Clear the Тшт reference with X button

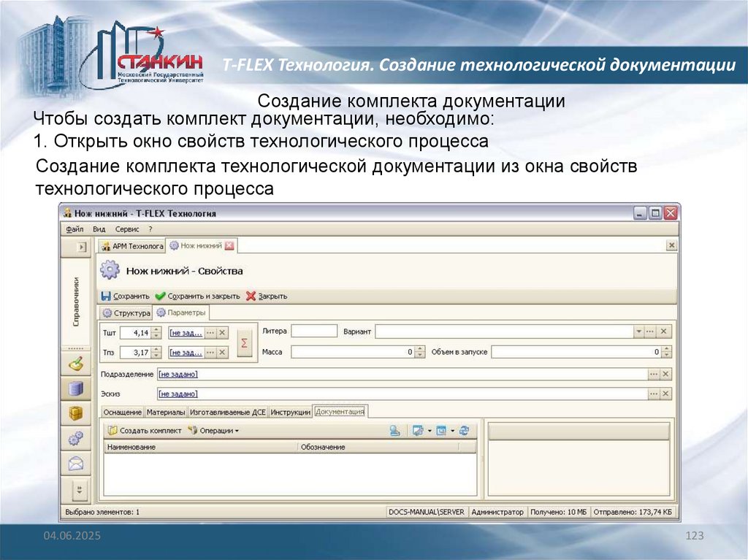coord(222,333)
